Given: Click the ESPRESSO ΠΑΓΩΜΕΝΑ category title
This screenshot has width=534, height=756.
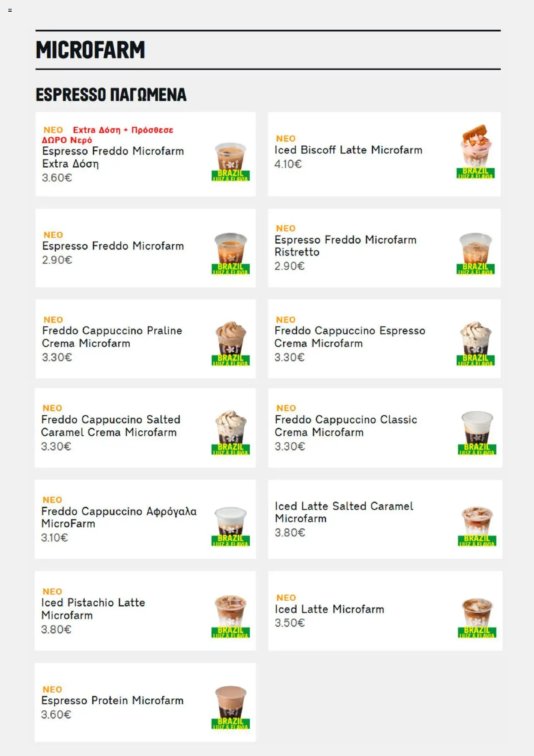Looking at the screenshot, I should [111, 95].
